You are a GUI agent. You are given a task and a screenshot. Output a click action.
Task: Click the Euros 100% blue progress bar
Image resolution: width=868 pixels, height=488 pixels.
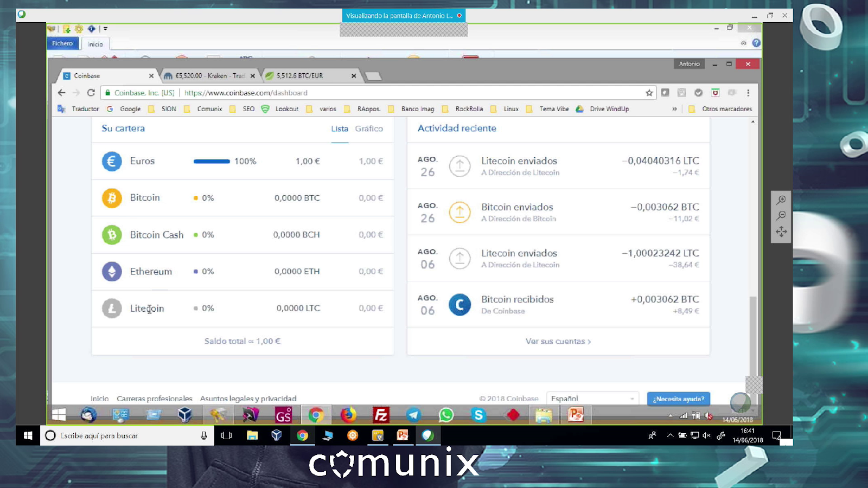tap(212, 161)
